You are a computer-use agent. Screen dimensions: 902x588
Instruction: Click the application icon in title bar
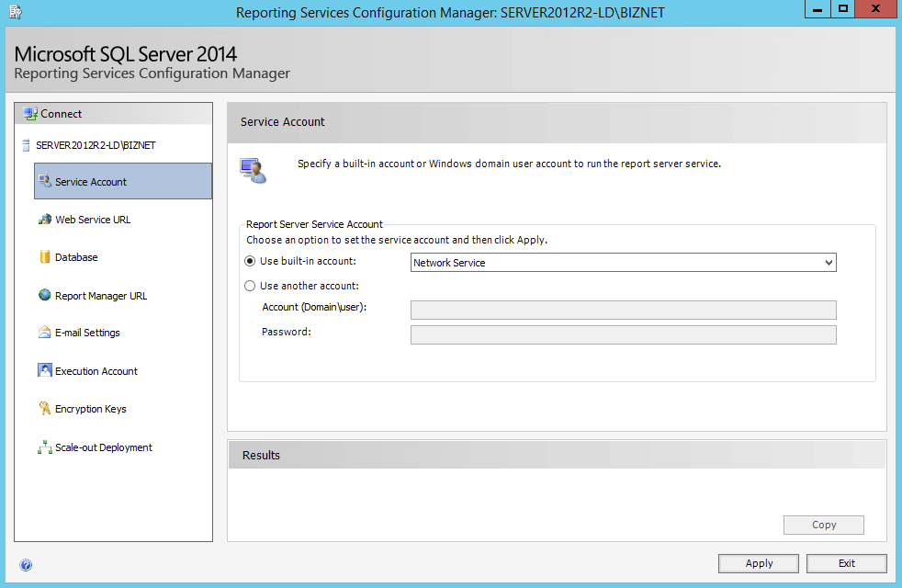point(16,12)
